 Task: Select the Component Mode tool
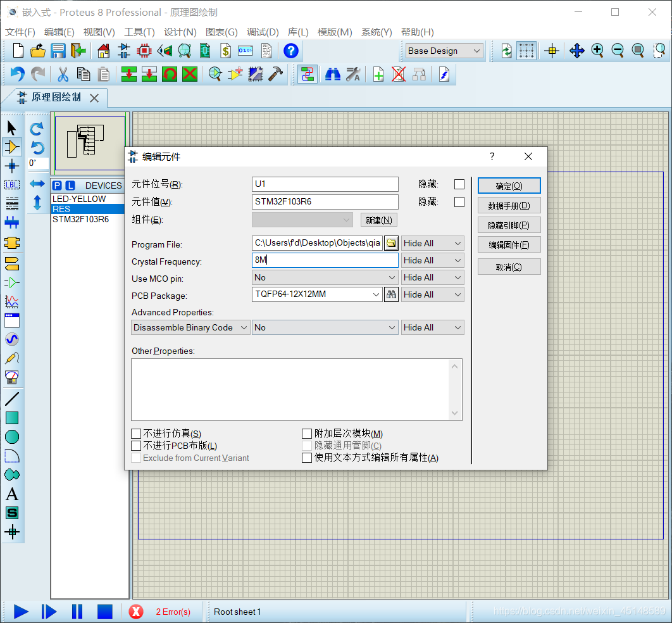(11, 147)
